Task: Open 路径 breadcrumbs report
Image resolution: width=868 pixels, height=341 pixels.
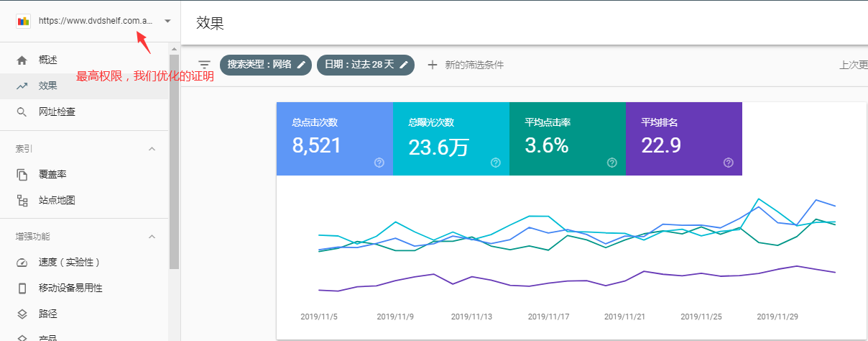Action: [47, 314]
